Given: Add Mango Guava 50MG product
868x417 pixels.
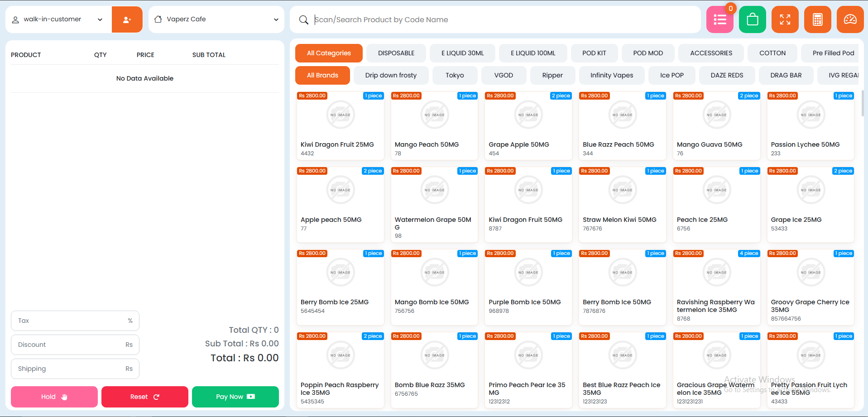Looking at the screenshot, I should pyautogui.click(x=717, y=126).
